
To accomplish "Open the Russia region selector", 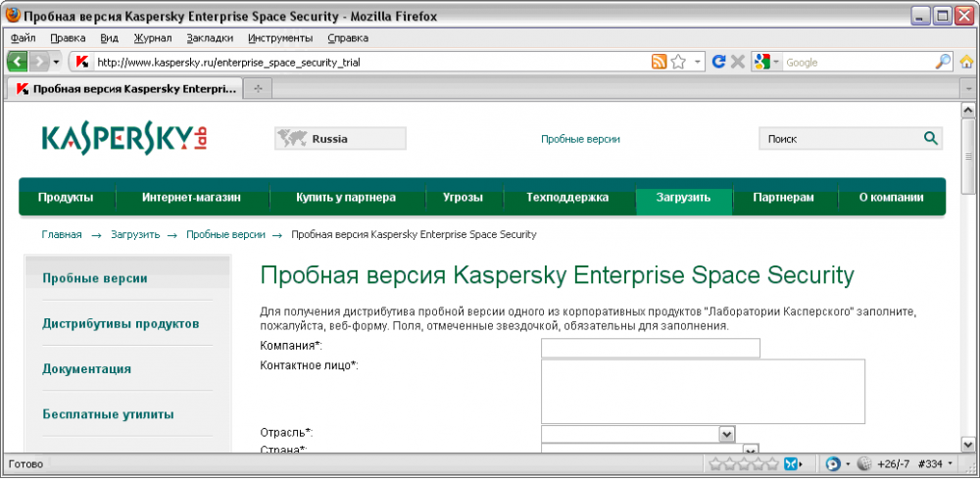I will tap(340, 139).
